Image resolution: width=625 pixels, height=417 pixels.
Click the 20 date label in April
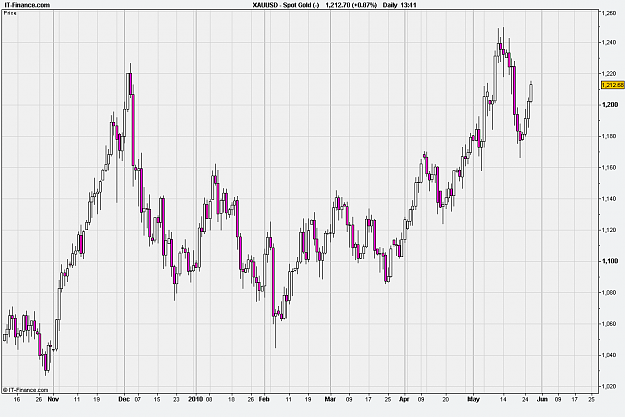coord(446,399)
